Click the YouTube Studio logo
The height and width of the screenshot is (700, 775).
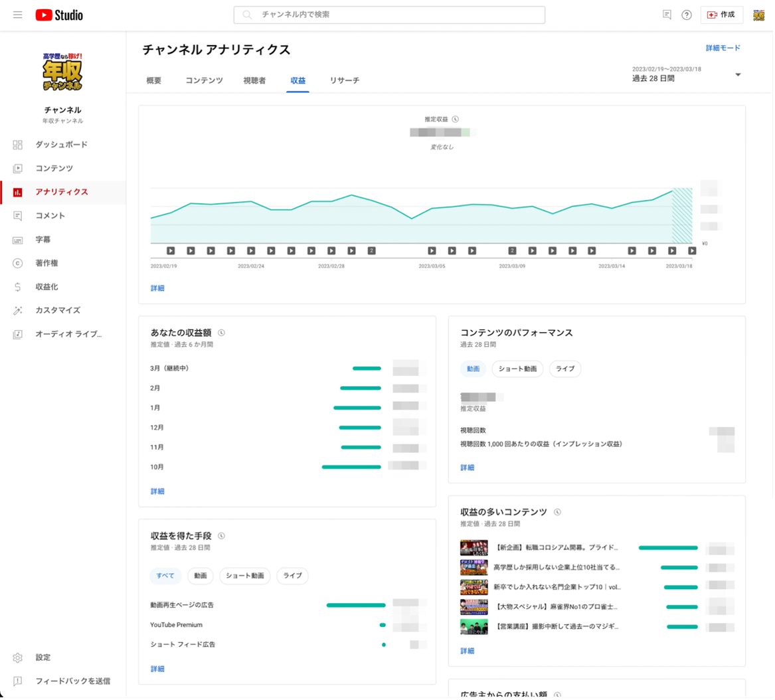59,15
